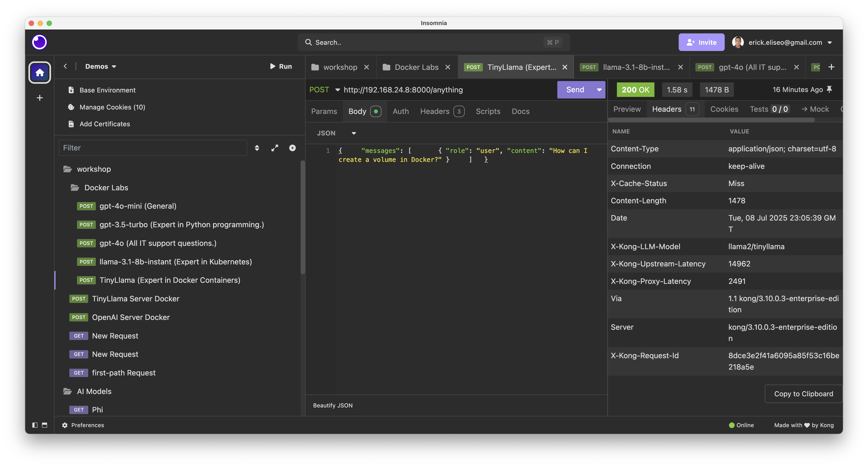Image resolution: width=868 pixels, height=467 pixels.
Task: Open the Home dashboard icon
Action: [40, 73]
